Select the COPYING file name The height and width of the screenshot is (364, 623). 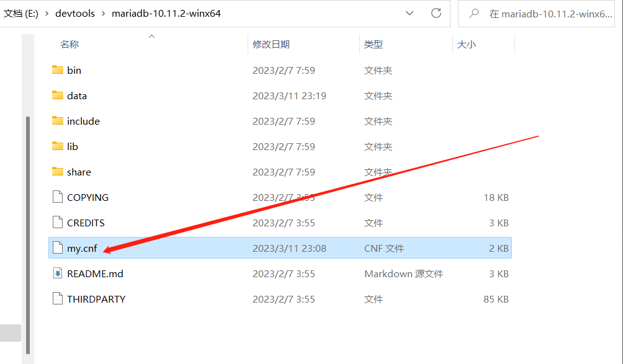coord(87,197)
